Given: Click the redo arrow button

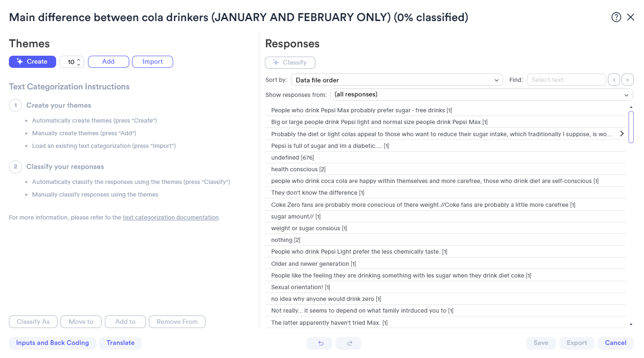Looking at the screenshot, I should [349, 343].
